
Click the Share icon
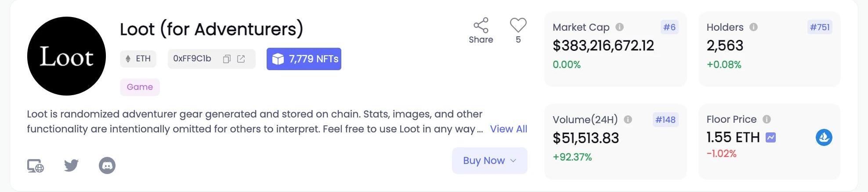tap(481, 25)
